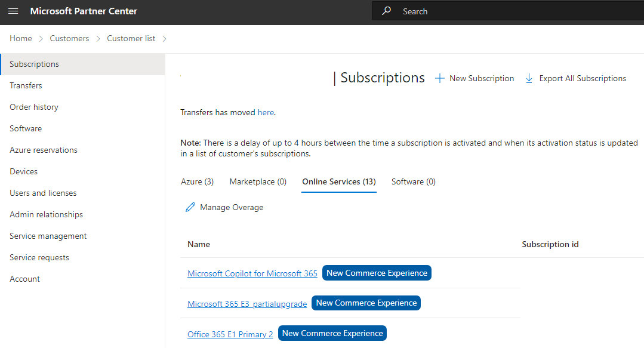This screenshot has width=644, height=348.
Task: Click the Name column header
Action: [x=199, y=244]
